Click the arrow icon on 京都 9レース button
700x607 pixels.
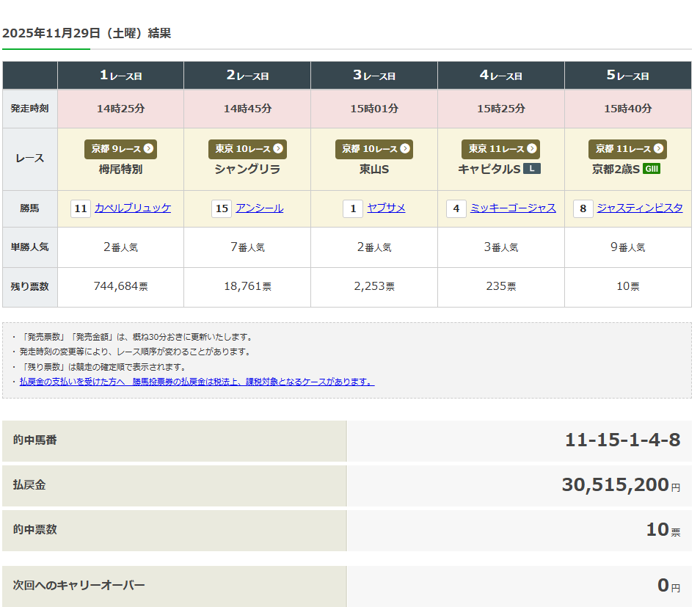pyautogui.click(x=148, y=149)
